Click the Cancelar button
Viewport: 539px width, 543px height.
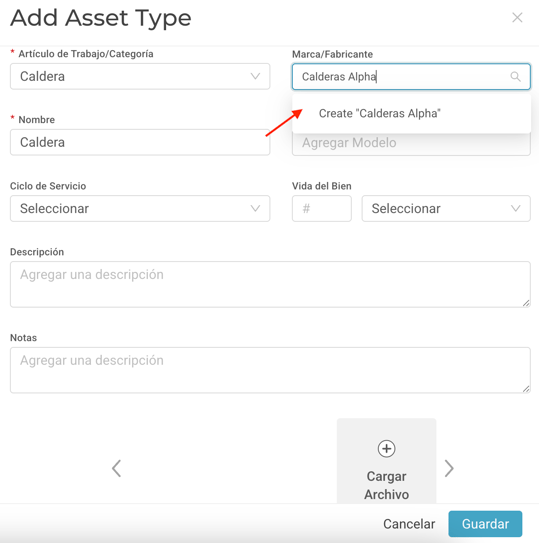tap(409, 524)
